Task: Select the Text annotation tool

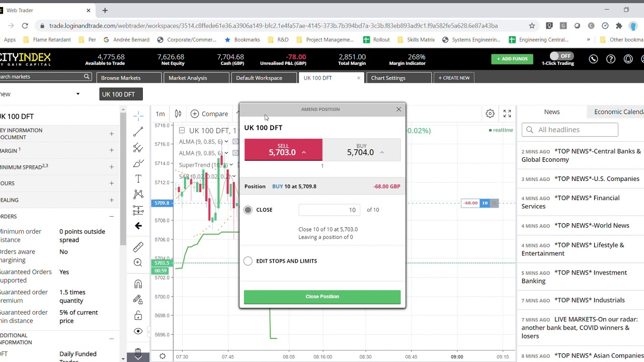Action: point(138,179)
